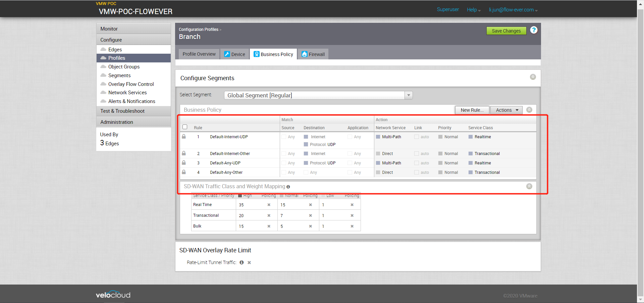
Task: Click the cloud icon beside Segments
Action: (x=103, y=75)
